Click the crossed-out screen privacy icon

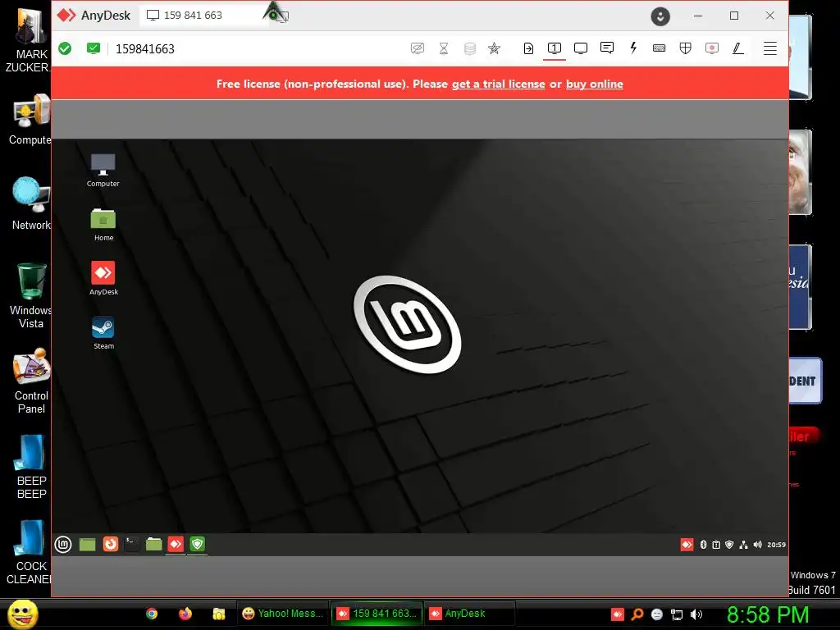(418, 48)
